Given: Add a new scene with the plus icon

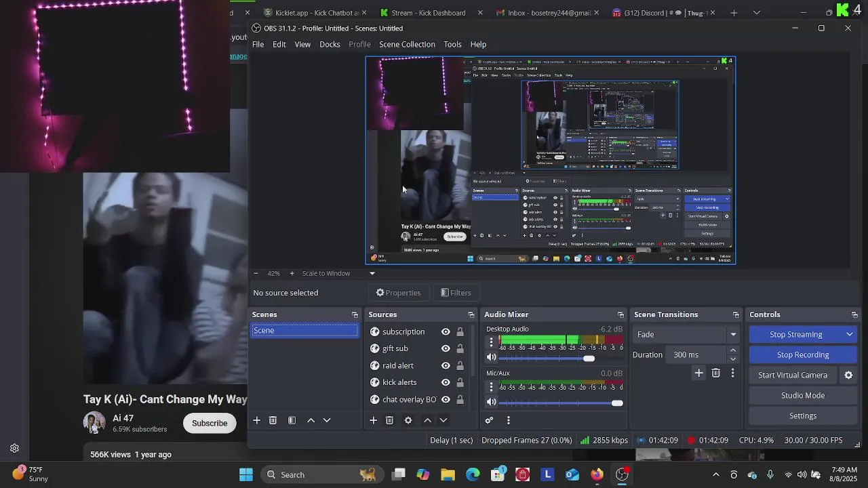Looking at the screenshot, I should [257, 420].
